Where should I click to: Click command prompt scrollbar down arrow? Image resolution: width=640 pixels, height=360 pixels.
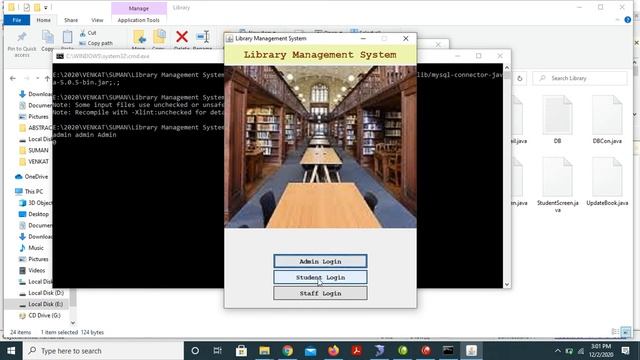point(507,284)
